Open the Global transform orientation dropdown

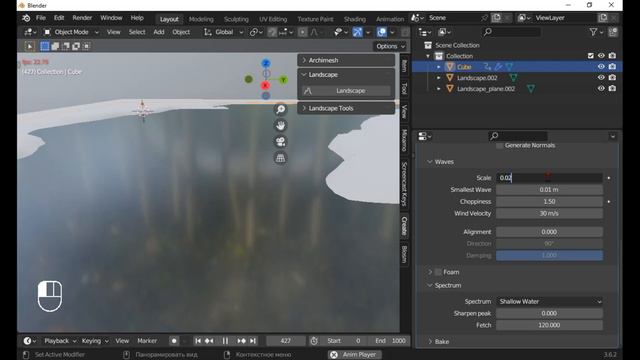[x=224, y=32]
